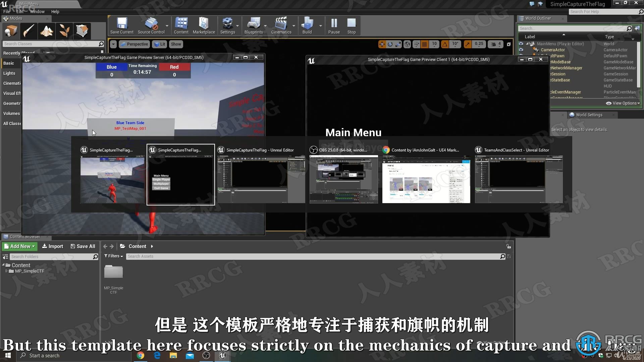Open Source Control from the toolbar
Screen dimensions: 644x362
click(x=151, y=26)
